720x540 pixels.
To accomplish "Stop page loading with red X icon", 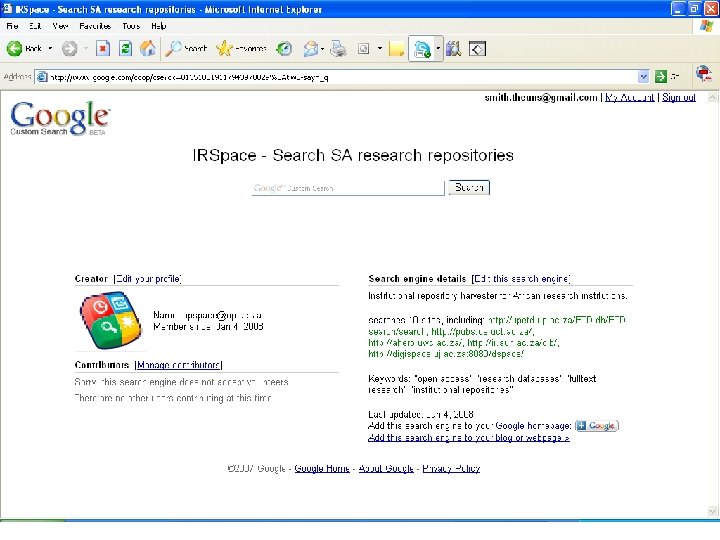I will [103, 48].
